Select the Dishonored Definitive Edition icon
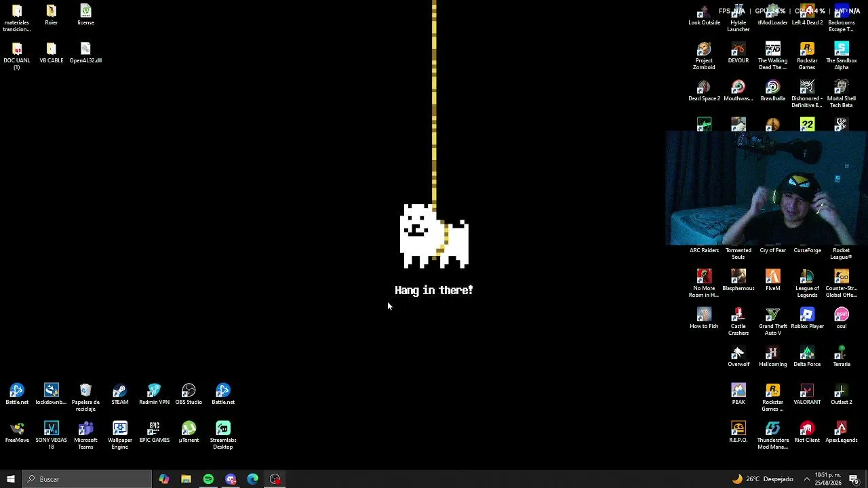Image resolution: width=868 pixels, height=488 pixels. point(807,94)
